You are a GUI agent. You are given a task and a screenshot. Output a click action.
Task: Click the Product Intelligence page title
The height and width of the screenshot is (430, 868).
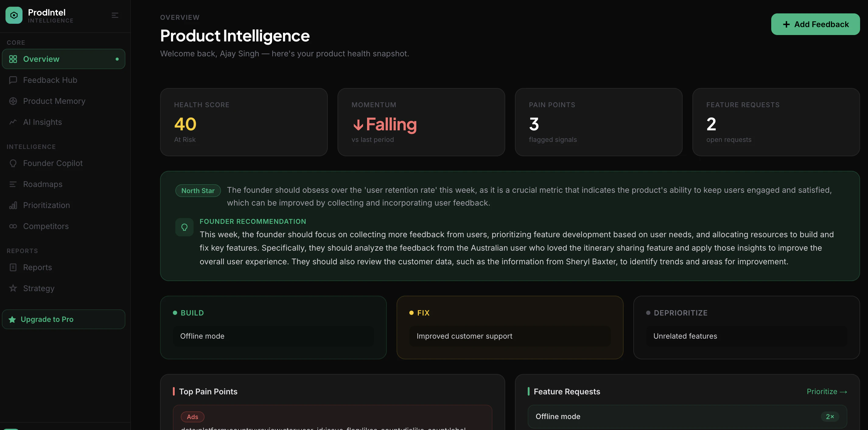coord(235,35)
